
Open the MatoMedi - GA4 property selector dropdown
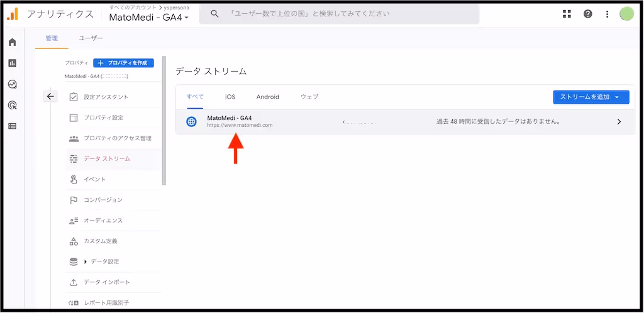click(x=148, y=18)
